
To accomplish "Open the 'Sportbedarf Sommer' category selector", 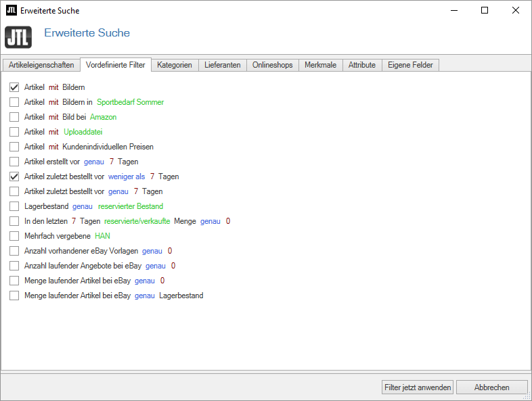I will 130,102.
